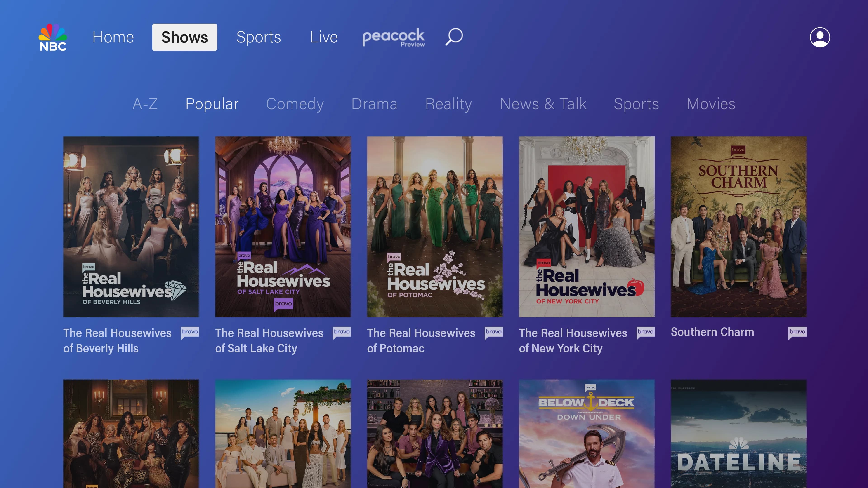The image size is (868, 488).
Task: Open the leopard-print cast poster in second row
Action: pyautogui.click(x=131, y=434)
